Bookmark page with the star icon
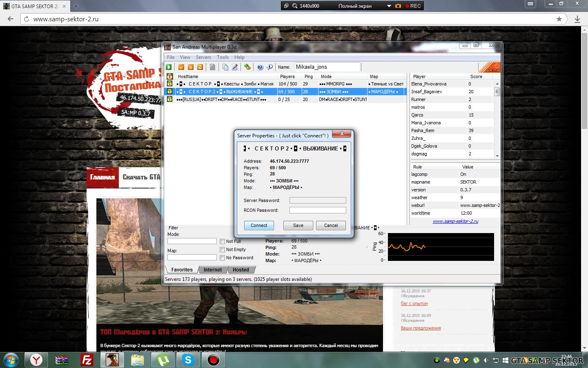Screen dimensions: 588x368 [559, 19]
